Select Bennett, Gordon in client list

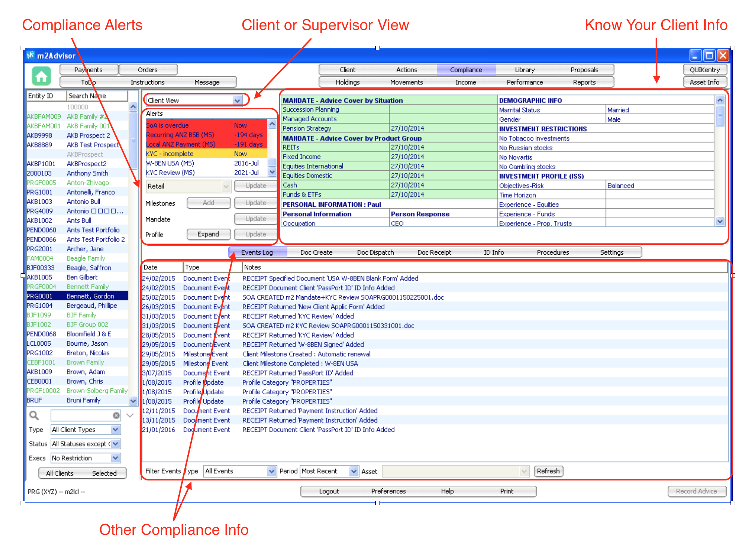point(90,296)
